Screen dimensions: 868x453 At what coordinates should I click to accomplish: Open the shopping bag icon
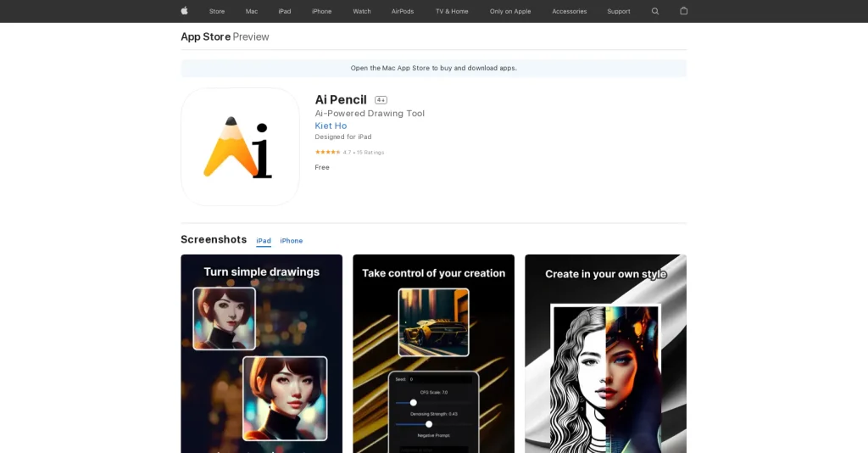pyautogui.click(x=684, y=11)
